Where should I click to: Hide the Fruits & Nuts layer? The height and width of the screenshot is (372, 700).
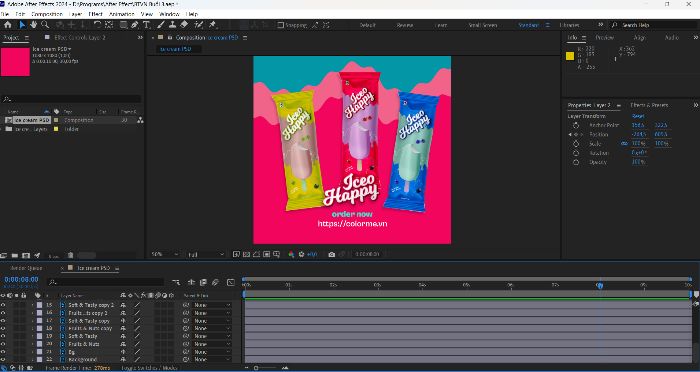coord(3,344)
